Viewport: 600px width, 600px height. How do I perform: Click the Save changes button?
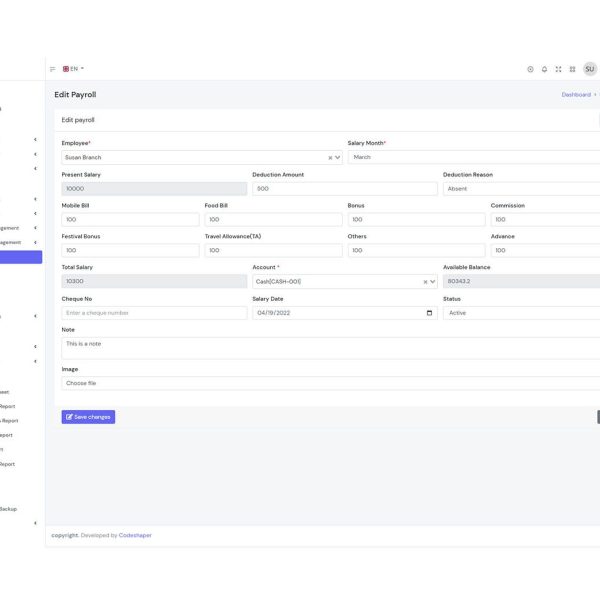tap(88, 417)
